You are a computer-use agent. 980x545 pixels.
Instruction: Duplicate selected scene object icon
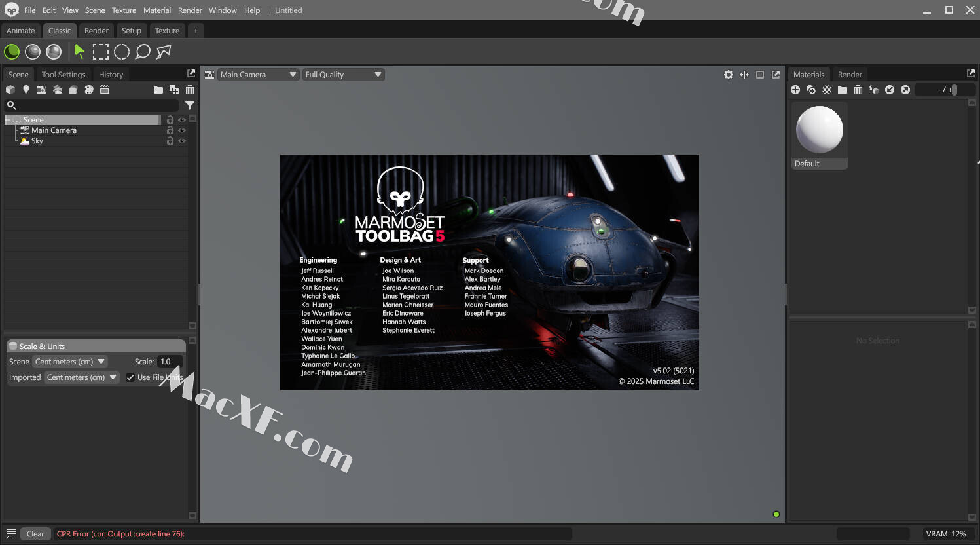(x=174, y=90)
